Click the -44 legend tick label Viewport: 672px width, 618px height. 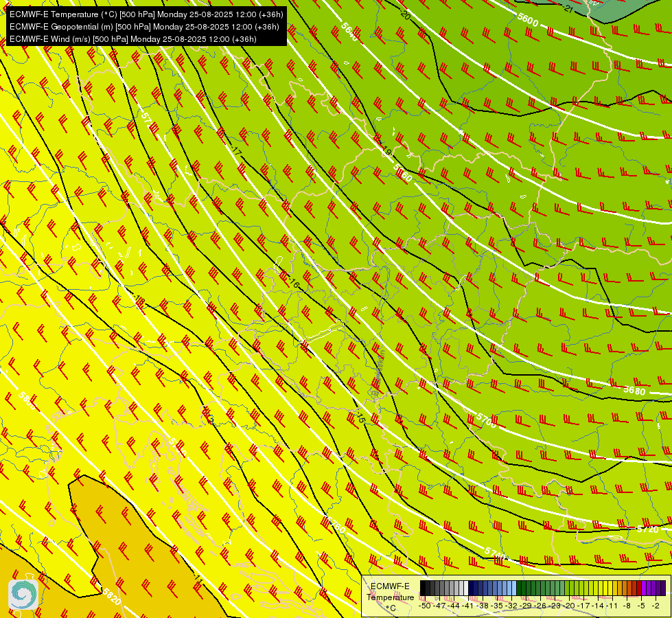click(454, 606)
